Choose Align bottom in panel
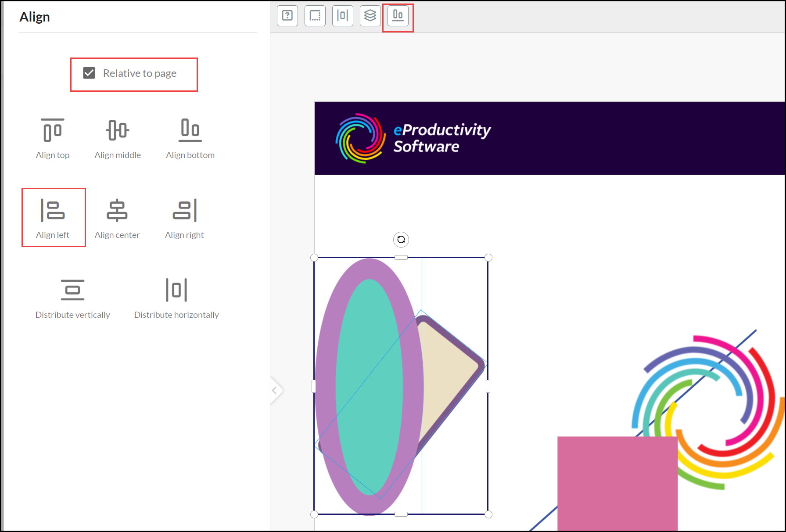The height and width of the screenshot is (532, 786). click(x=190, y=130)
